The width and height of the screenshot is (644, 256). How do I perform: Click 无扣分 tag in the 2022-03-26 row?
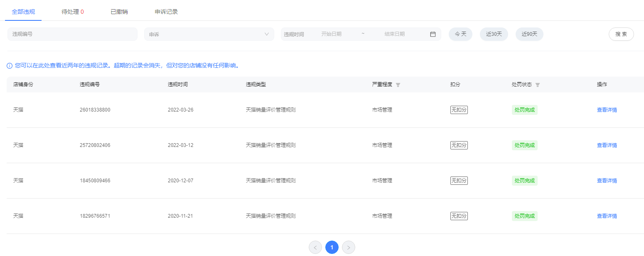(x=459, y=110)
